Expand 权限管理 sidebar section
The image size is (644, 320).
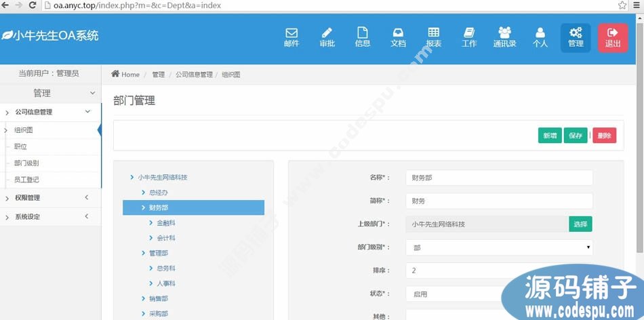pyautogui.click(x=50, y=197)
